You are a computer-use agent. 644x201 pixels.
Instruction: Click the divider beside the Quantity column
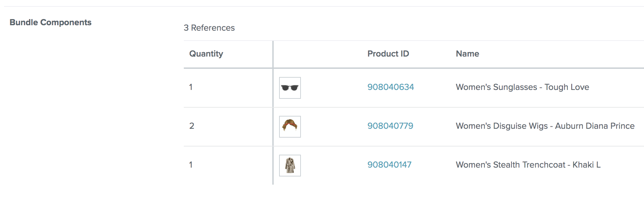(x=273, y=112)
